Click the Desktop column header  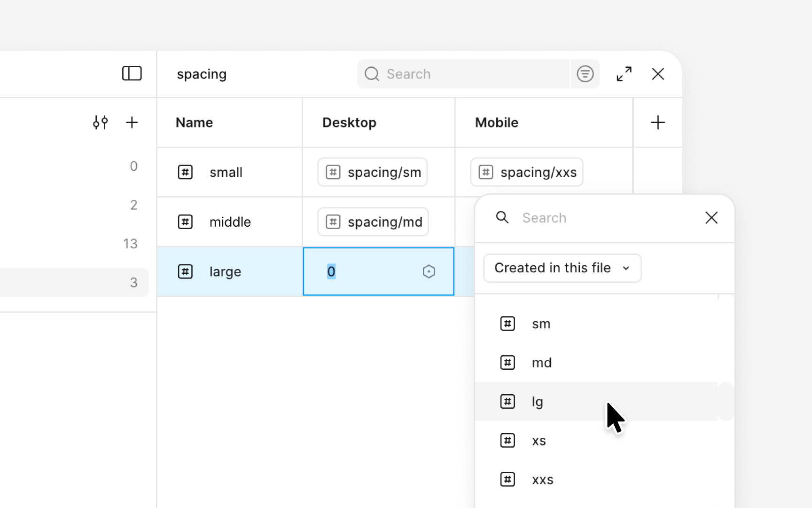click(349, 122)
